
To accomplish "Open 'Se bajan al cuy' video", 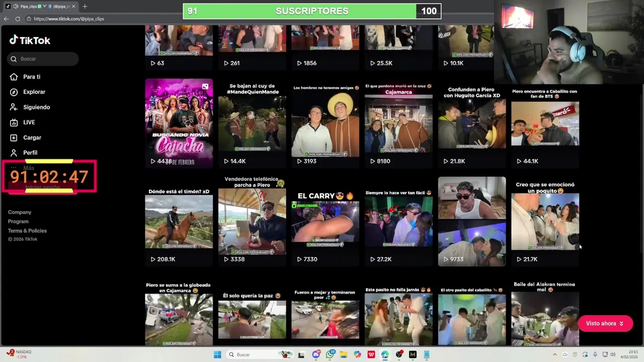I will click(x=252, y=123).
